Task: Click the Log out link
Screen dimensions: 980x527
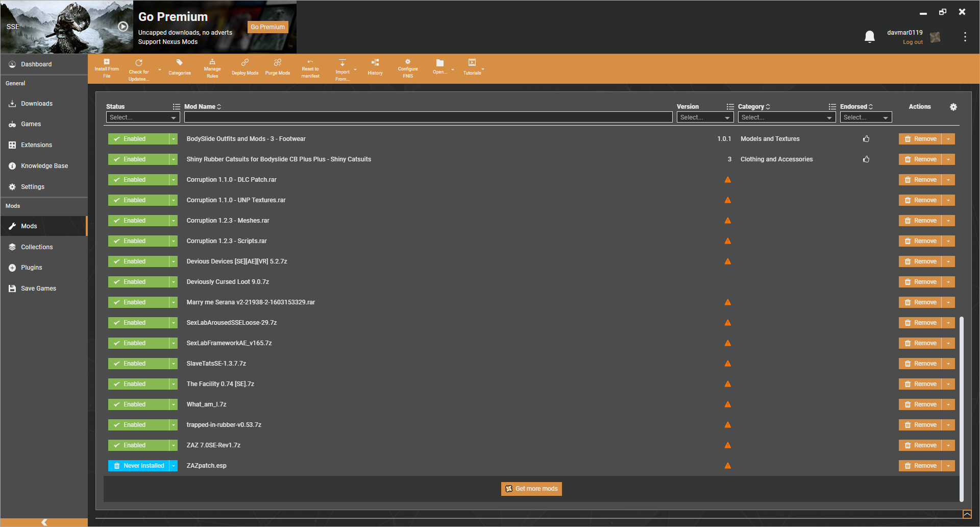Action: (913, 42)
